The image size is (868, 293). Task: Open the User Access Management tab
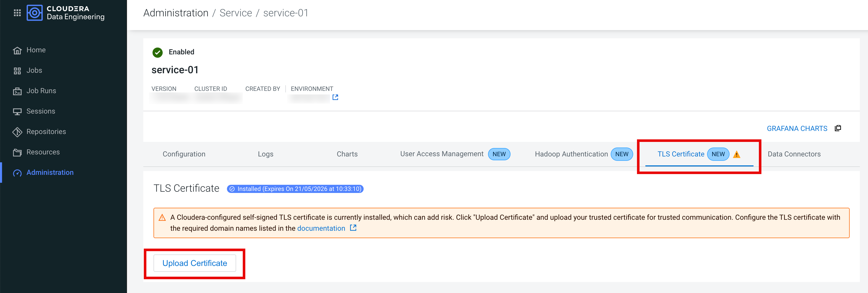click(x=441, y=154)
